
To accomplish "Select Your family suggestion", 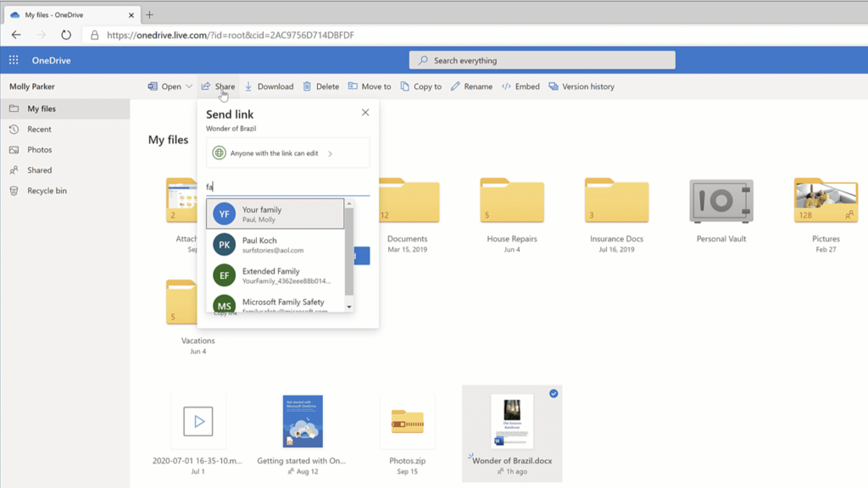I will (x=275, y=213).
